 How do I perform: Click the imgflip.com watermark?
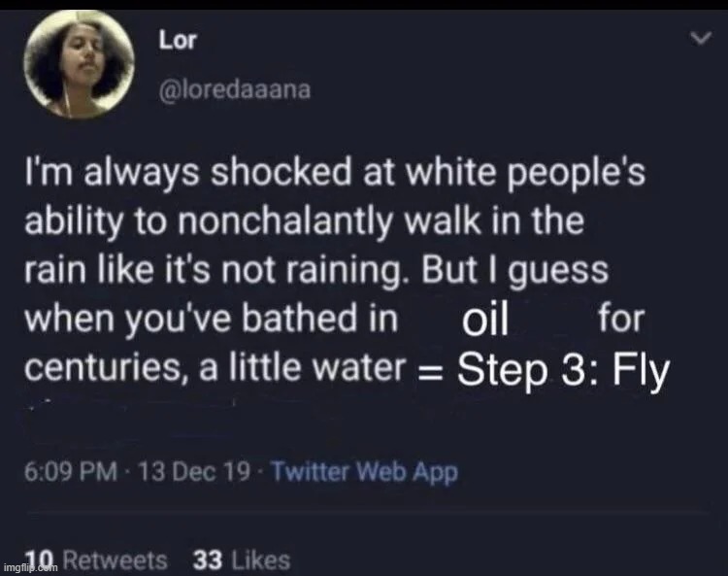25,565
